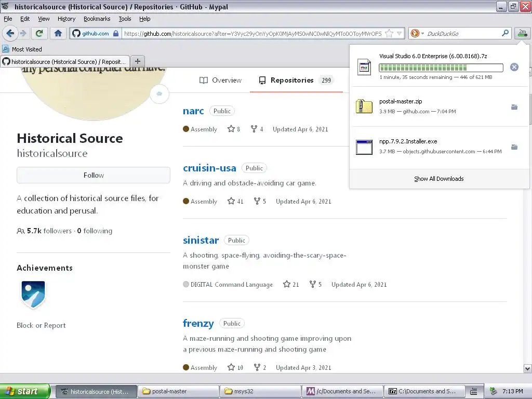Open the sinistar repository

pos(201,240)
